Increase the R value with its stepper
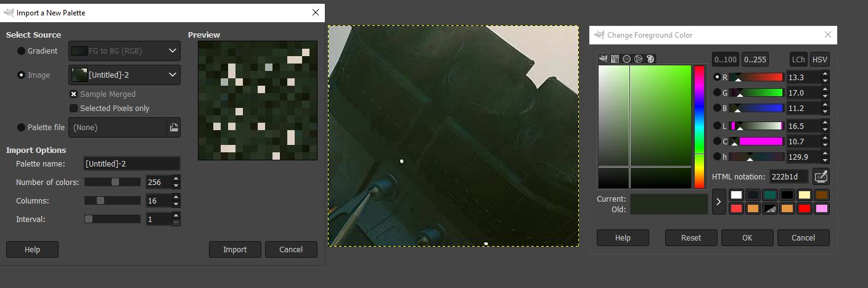 [x=825, y=74]
